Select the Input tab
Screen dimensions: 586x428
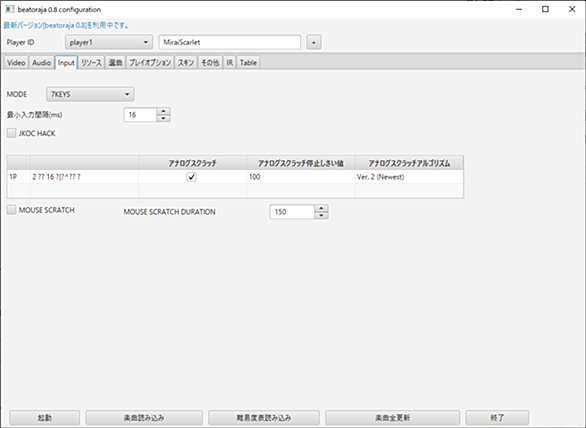coord(66,63)
